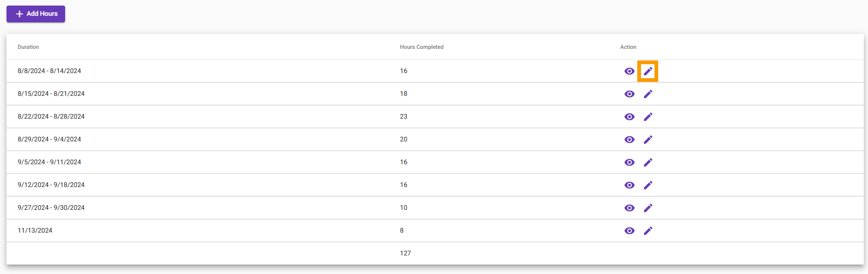Click the Hours Completed column header
The width and height of the screenshot is (868, 274).
(x=421, y=47)
